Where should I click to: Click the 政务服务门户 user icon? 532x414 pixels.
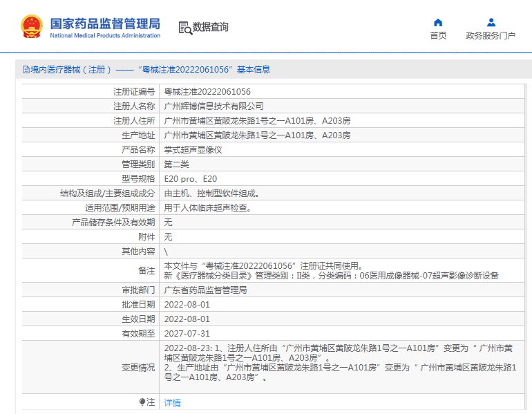[491, 23]
